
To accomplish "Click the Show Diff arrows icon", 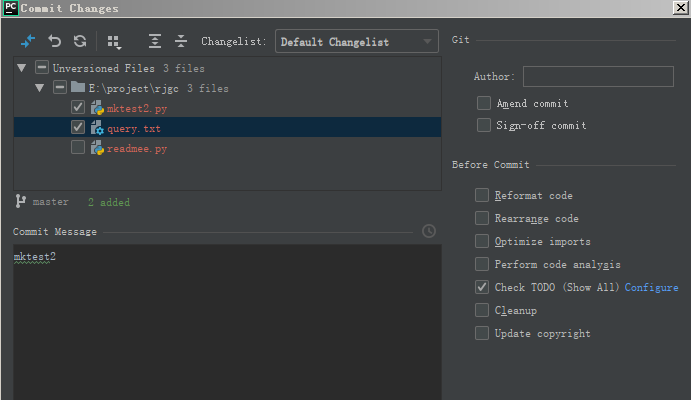I will point(27,42).
